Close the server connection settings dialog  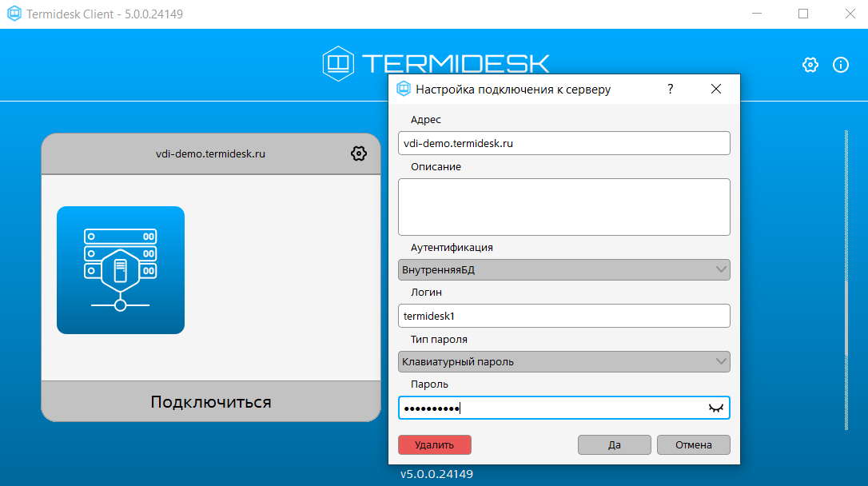716,89
